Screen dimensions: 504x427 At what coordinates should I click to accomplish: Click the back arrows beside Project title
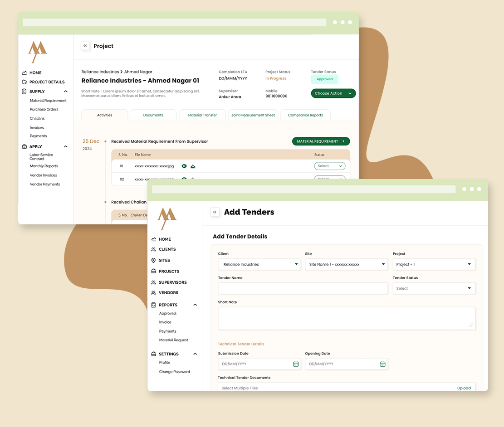tap(85, 46)
